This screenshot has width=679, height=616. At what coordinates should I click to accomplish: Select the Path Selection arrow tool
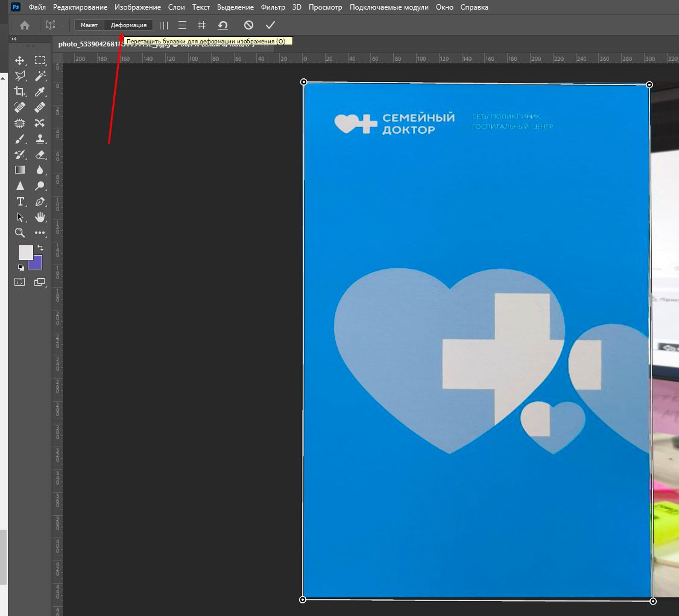coord(19,217)
